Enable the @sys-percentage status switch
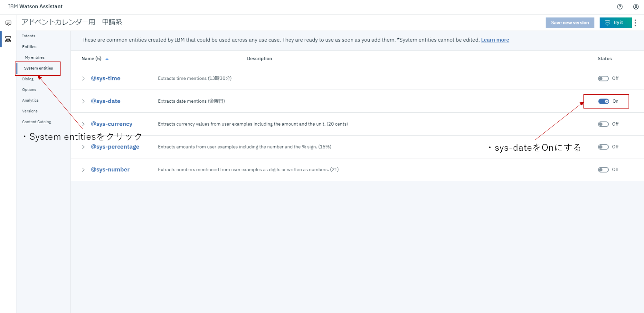Screen dimensions: 644x313 [x=603, y=147]
